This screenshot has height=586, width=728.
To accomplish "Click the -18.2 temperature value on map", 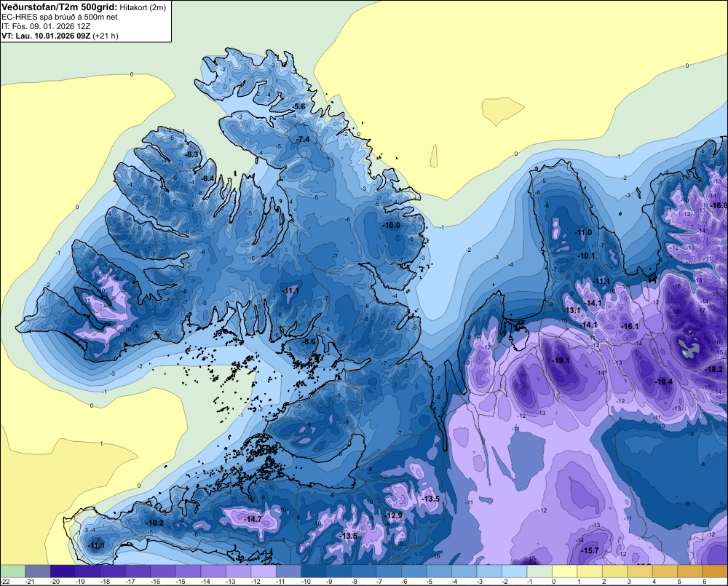I will (x=714, y=370).
